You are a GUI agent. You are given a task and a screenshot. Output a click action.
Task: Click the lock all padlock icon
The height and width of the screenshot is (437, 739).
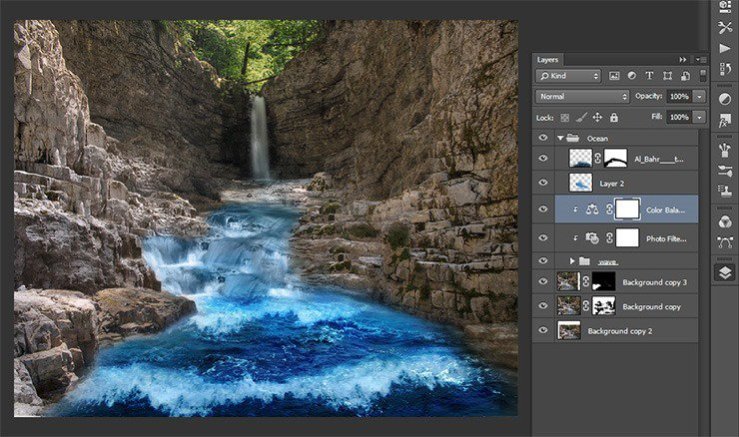(613, 118)
